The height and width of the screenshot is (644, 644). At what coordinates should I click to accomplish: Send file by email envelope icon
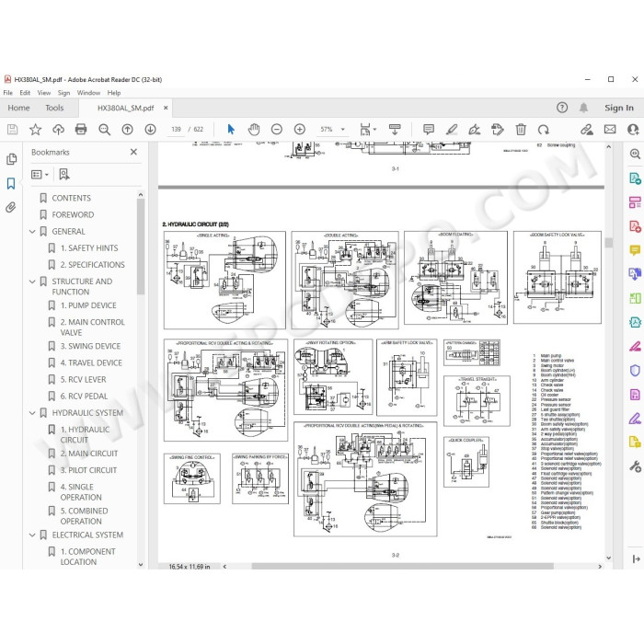pos(610,130)
